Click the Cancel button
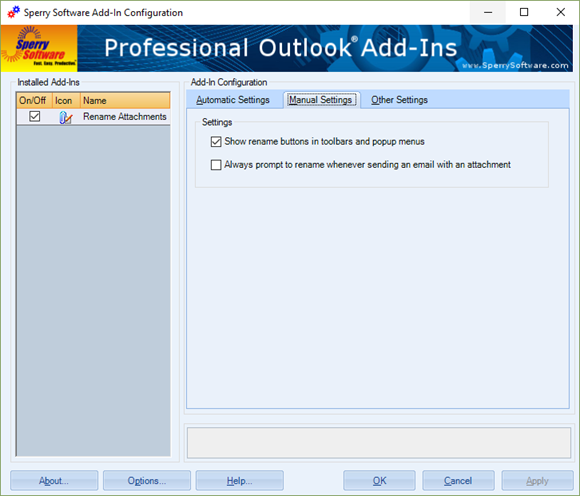The width and height of the screenshot is (580, 496). coord(458,480)
